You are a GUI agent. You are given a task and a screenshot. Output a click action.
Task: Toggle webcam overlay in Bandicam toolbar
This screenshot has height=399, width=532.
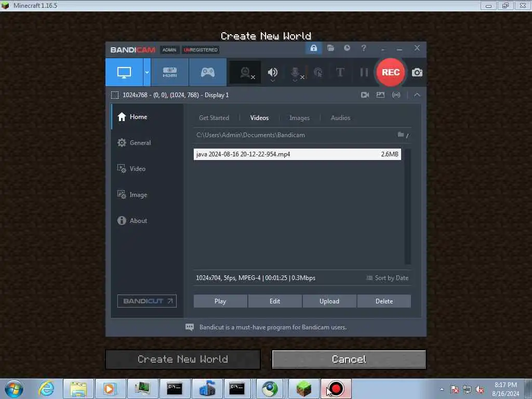[x=246, y=73]
